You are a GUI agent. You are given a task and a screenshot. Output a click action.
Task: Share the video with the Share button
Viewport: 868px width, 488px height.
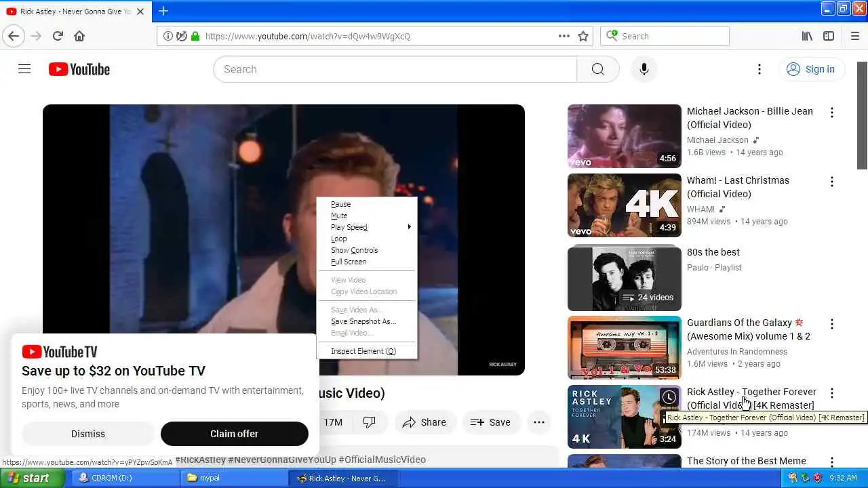[425, 422]
